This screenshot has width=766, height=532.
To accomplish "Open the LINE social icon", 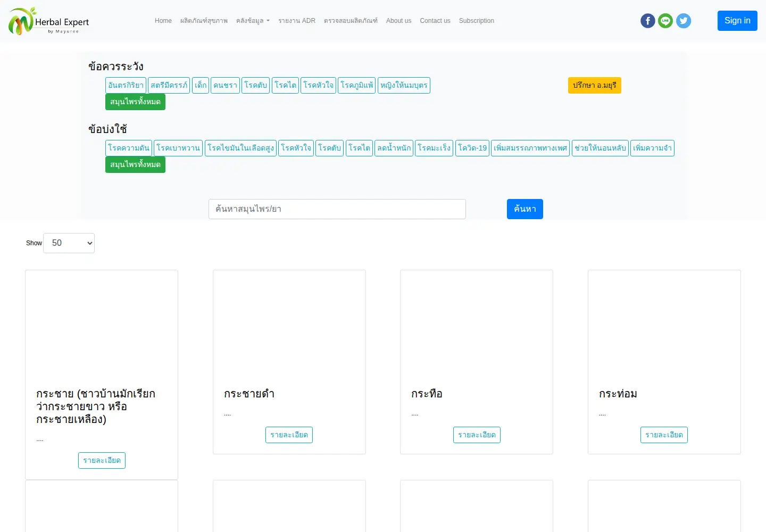I will click(x=665, y=21).
